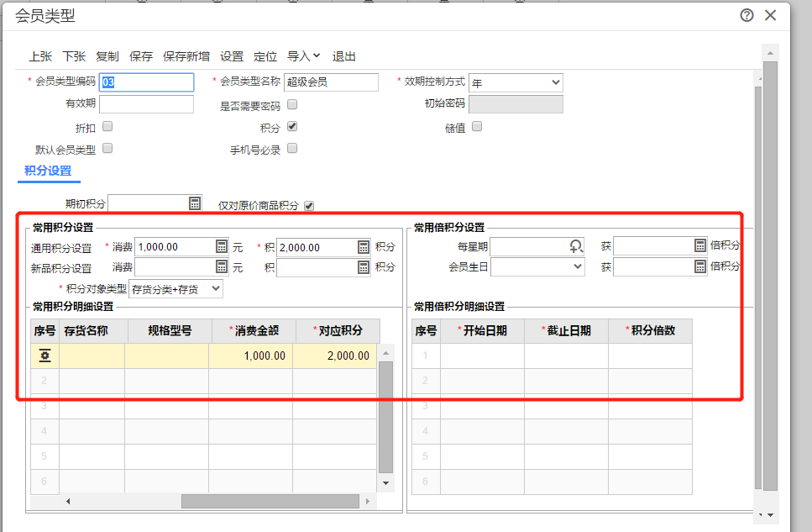The width and height of the screenshot is (812, 532).
Task: Open calculator for 通用积分设置 消费 amount
Action: click(x=222, y=246)
